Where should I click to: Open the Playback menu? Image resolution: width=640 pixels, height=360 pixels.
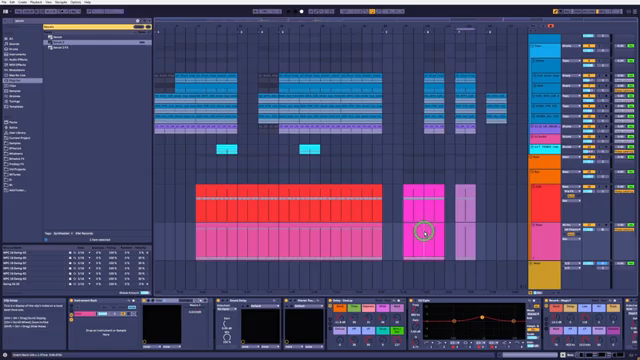tap(36, 2)
